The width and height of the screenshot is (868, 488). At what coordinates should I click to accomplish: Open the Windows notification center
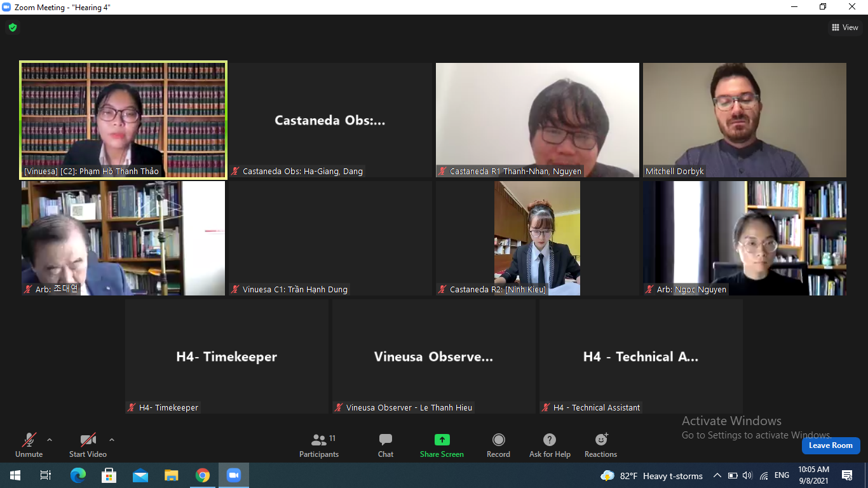[847, 475]
